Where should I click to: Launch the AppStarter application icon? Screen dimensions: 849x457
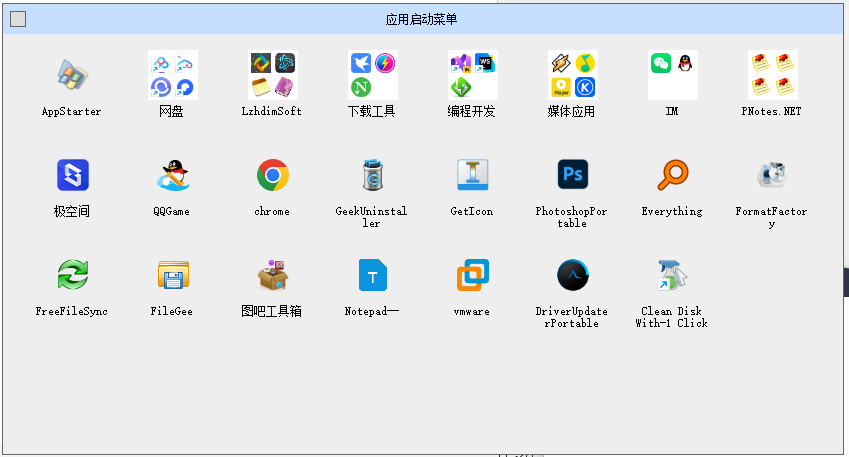72,76
